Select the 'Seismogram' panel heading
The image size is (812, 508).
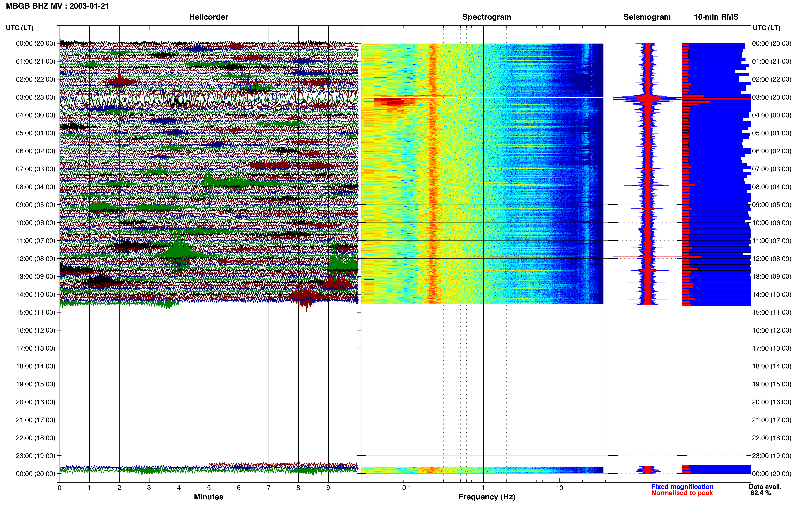coord(647,17)
